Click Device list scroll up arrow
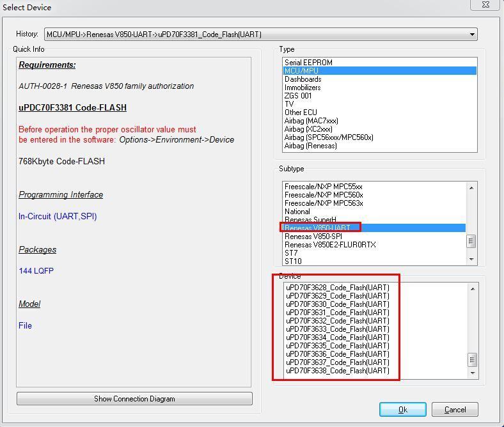Viewport: 504px width, 427px height. (473, 289)
